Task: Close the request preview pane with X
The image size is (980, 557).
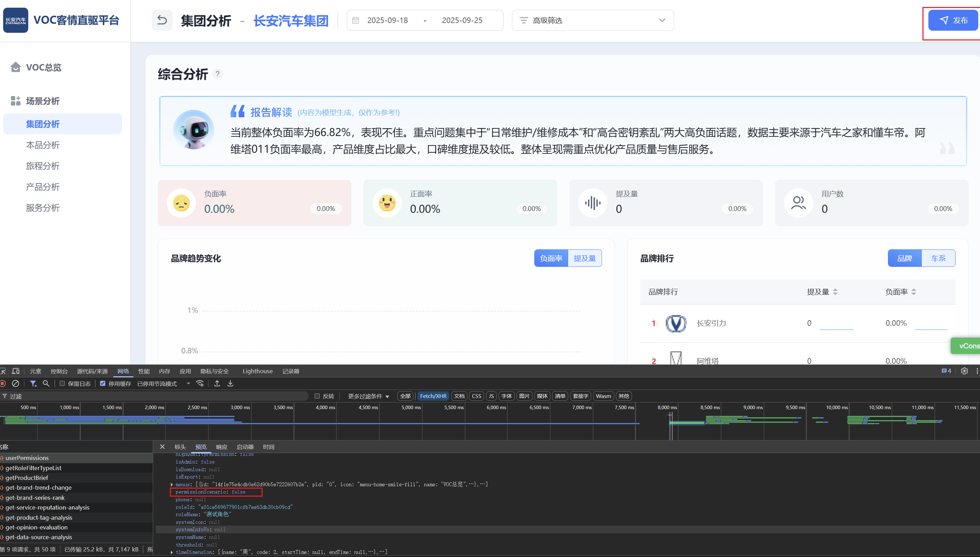Action: (x=162, y=446)
